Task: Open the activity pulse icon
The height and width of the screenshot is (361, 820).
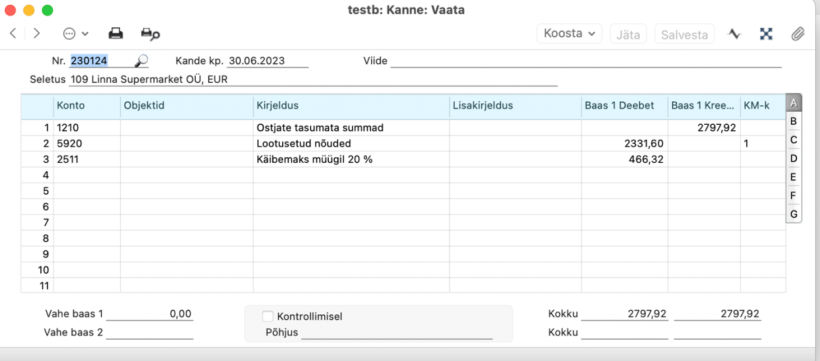Action: 735,34
